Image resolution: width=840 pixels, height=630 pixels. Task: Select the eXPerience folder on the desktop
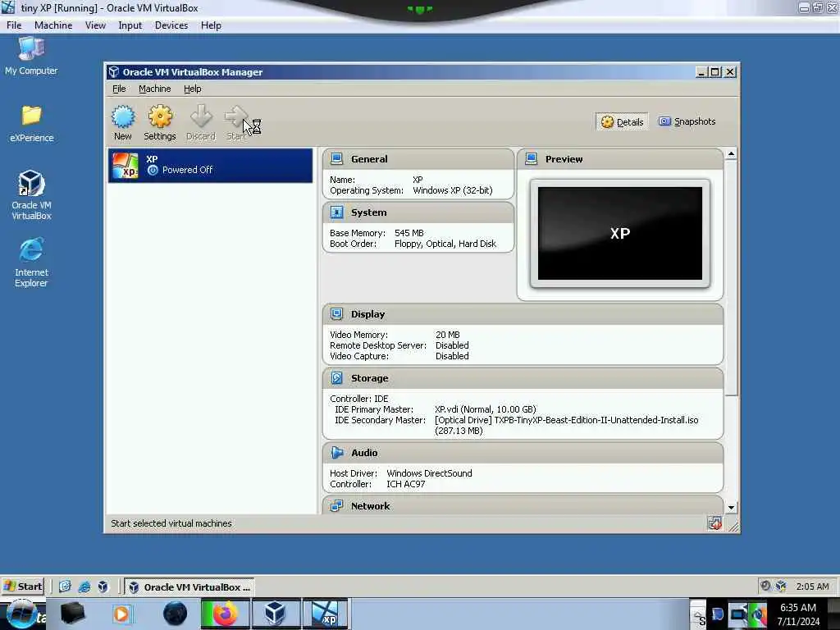point(32,123)
